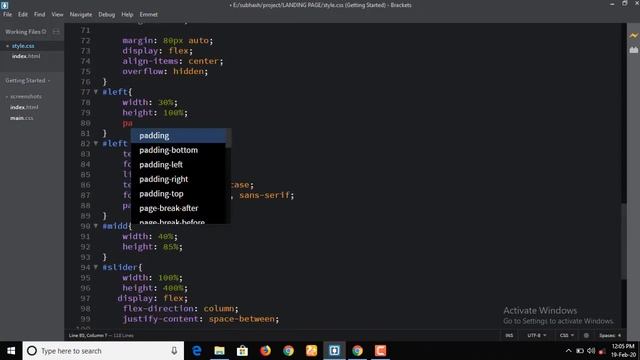Open the Working Files gear settings icon
Screen dimensions: 640x360
(x=44, y=32)
